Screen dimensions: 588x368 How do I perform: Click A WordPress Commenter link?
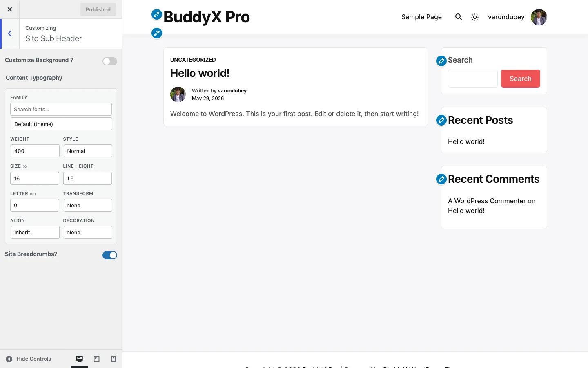[487, 201]
